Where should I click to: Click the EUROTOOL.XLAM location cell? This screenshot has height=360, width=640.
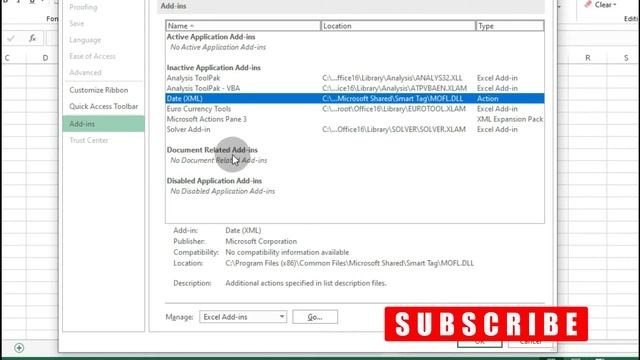(394, 109)
